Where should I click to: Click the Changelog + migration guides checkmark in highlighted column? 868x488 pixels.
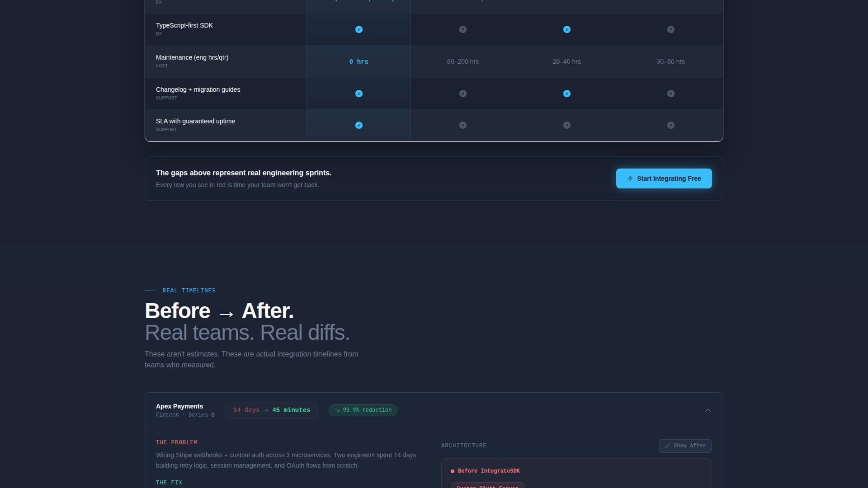(359, 94)
